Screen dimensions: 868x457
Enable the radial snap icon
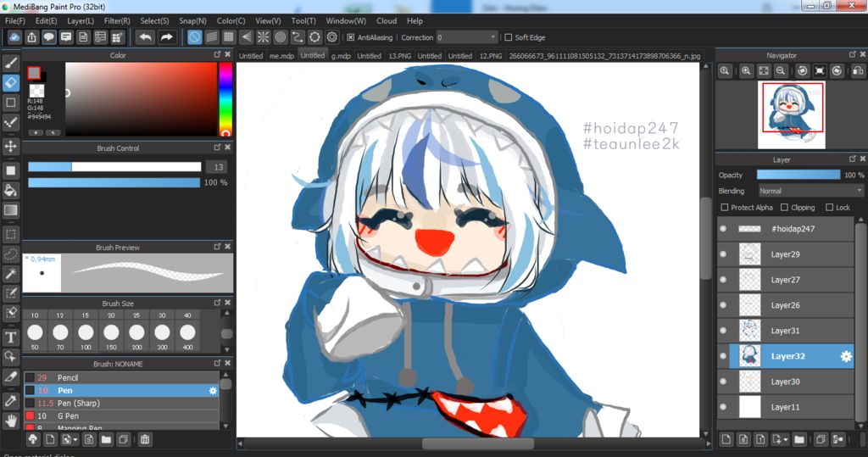click(x=263, y=37)
